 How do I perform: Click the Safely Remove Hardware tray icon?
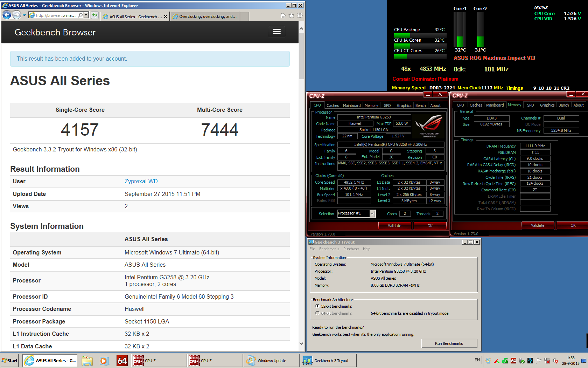pos(522,361)
